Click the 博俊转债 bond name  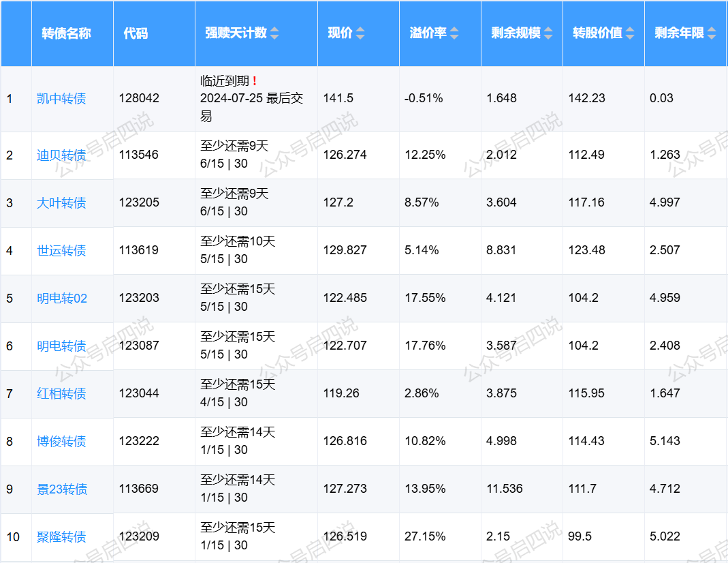[61, 441]
